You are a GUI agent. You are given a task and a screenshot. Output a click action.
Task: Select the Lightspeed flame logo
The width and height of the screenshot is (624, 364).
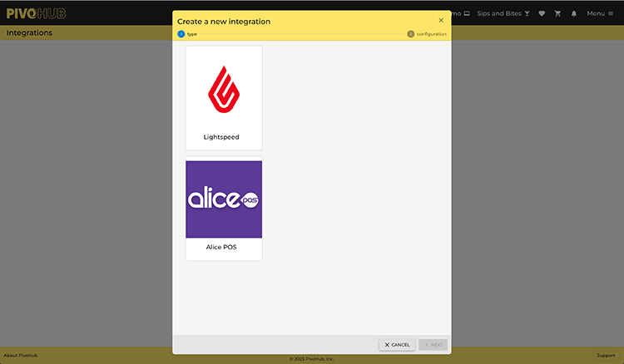click(x=223, y=90)
